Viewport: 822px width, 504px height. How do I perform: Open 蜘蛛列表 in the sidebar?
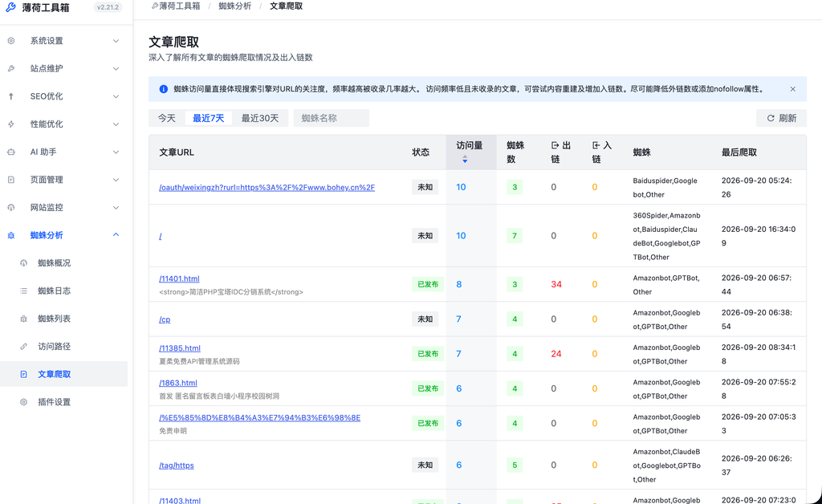pyautogui.click(x=54, y=319)
